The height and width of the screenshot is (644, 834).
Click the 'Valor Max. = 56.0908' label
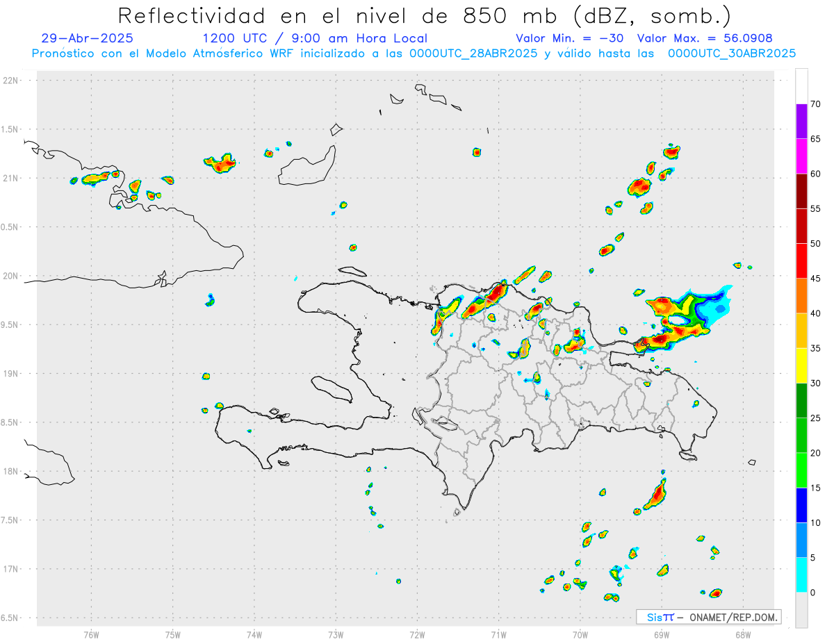(x=705, y=39)
